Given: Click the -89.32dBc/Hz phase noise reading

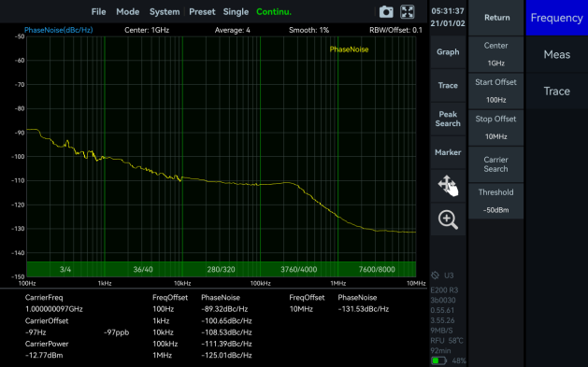Looking at the screenshot, I should click(x=224, y=309).
